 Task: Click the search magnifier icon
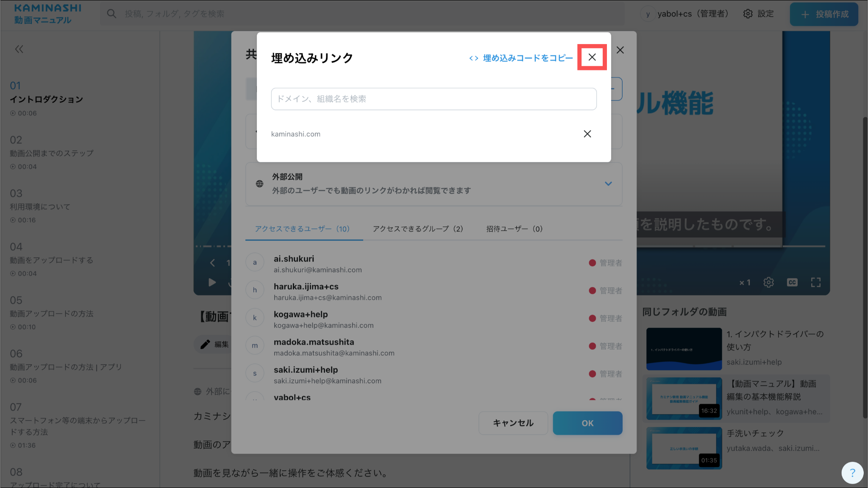coord(111,14)
